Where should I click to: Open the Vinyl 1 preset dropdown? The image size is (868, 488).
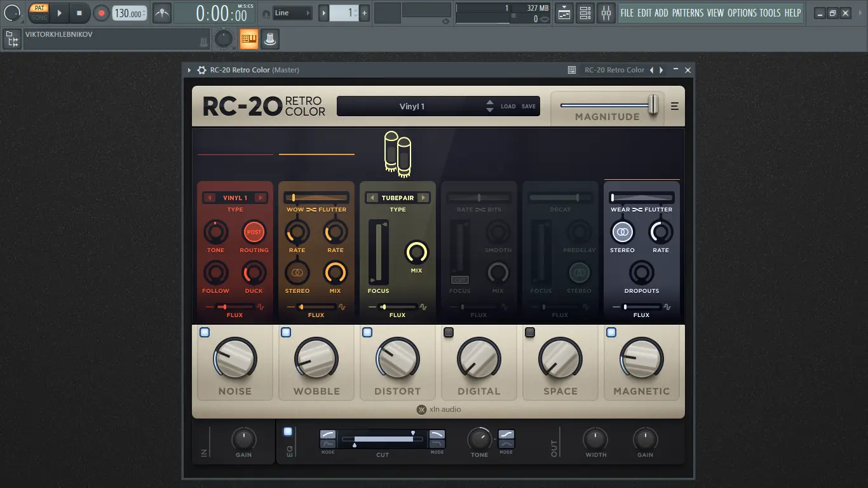(x=412, y=106)
